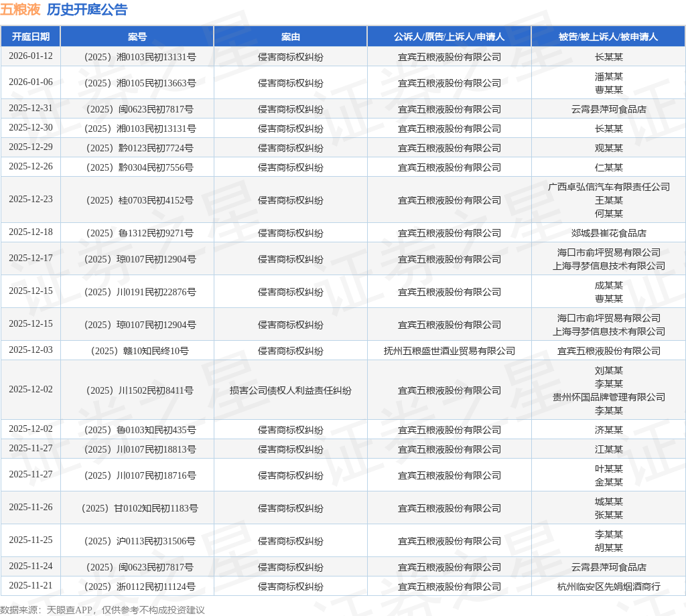Click defendant 广西卓弘信汽车有限责任公司
This screenshot has width=686, height=616.
click(608, 187)
